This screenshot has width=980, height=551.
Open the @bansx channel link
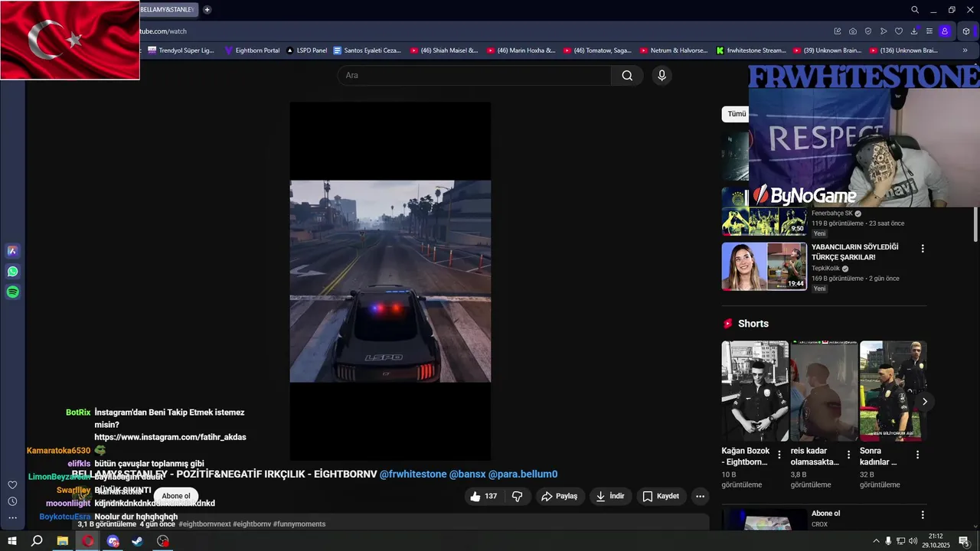click(x=467, y=474)
